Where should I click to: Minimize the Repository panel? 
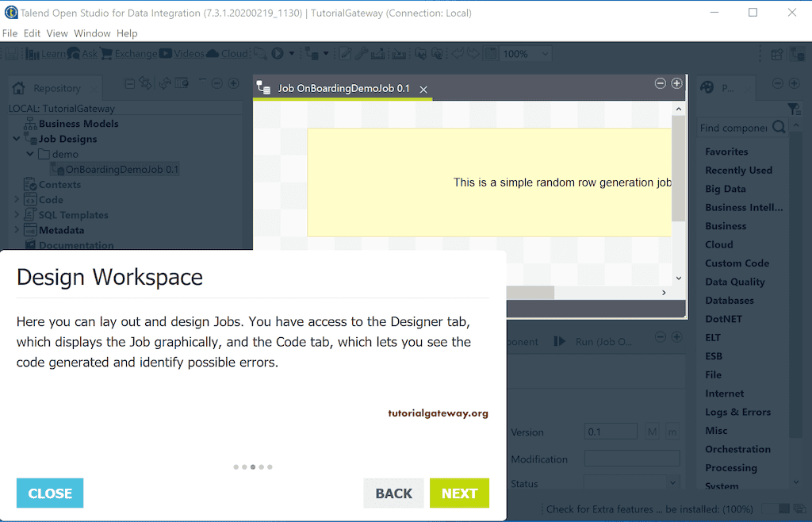[217, 83]
